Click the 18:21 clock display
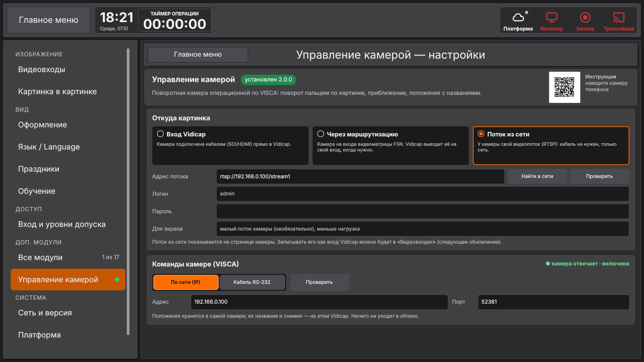 117,17
